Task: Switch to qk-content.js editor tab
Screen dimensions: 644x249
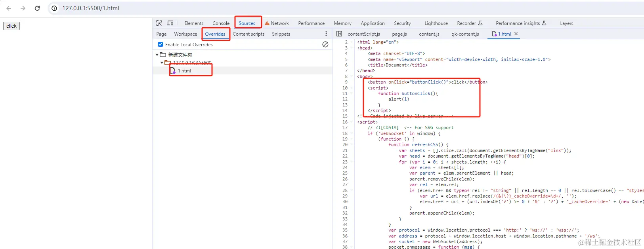Action: [465, 34]
